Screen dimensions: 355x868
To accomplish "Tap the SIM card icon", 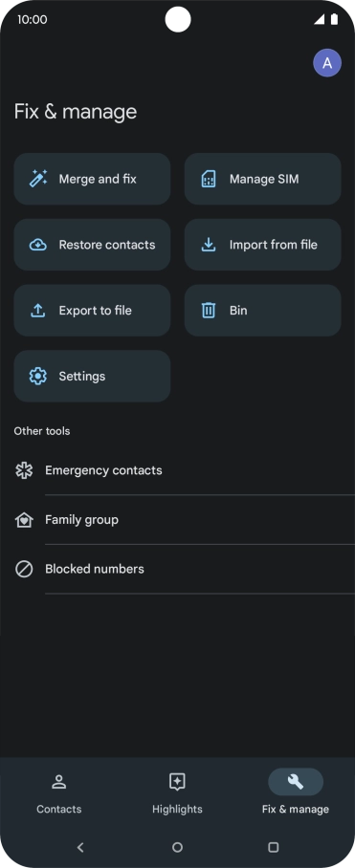I will 209,179.
